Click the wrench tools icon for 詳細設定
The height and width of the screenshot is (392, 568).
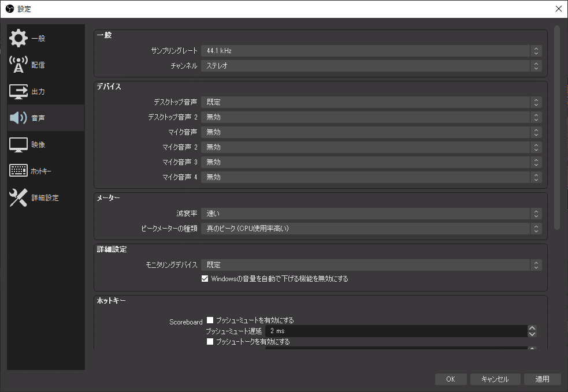(18, 197)
